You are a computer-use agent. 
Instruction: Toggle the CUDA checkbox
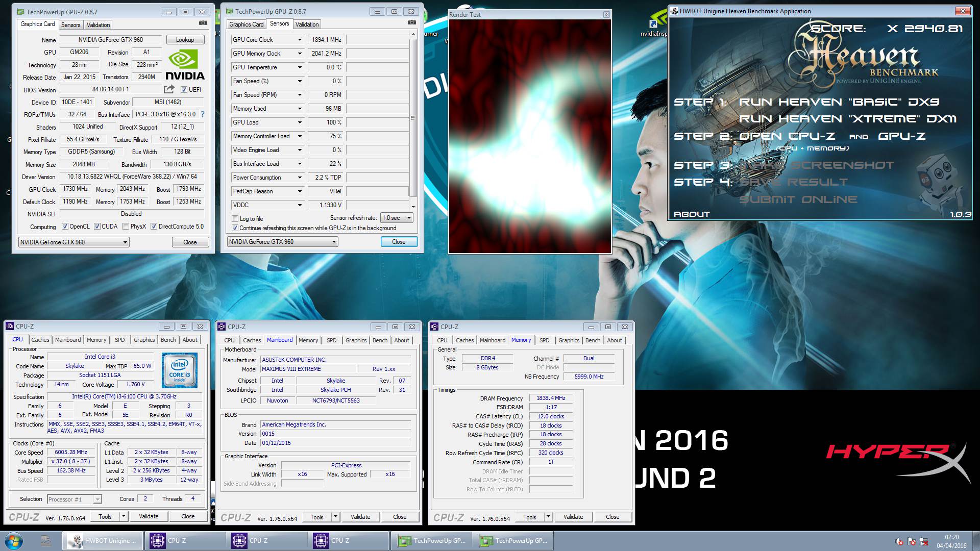96,227
